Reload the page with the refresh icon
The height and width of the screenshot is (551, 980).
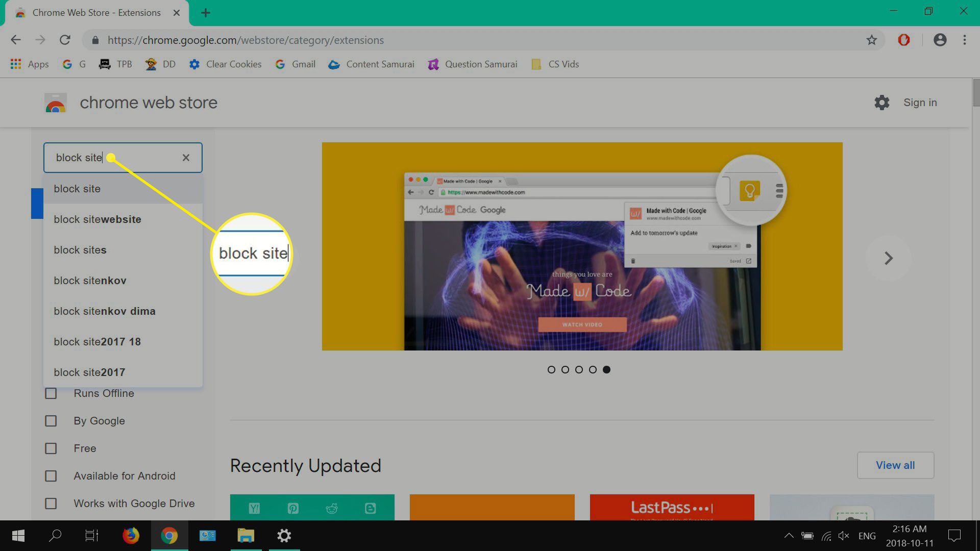tap(65, 40)
